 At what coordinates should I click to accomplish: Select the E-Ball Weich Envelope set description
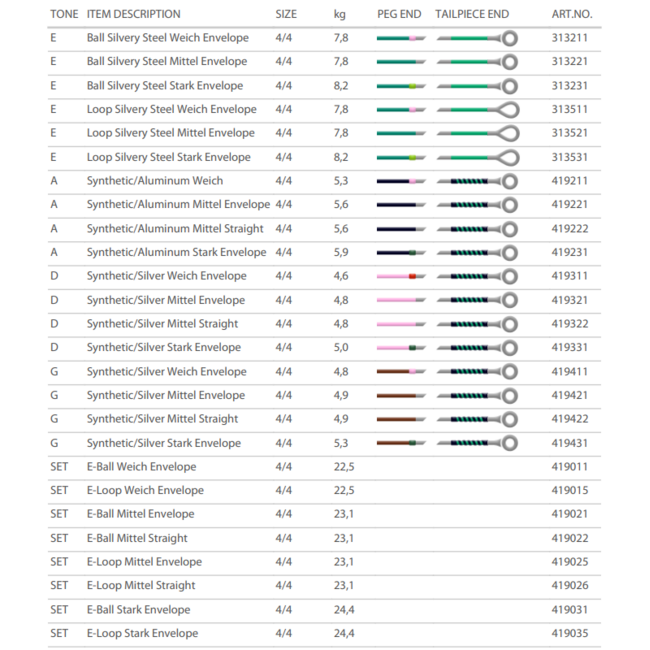(x=141, y=467)
